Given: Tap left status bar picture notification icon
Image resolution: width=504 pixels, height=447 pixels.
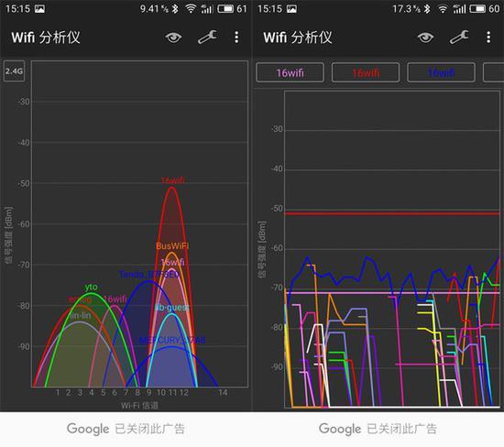Looking at the screenshot, I should [x=39, y=8].
